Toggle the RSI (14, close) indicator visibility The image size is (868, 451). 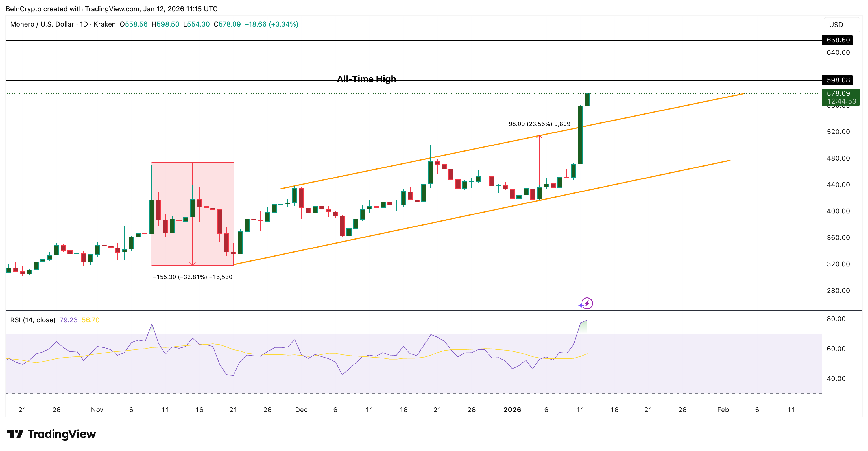pyautogui.click(x=32, y=320)
